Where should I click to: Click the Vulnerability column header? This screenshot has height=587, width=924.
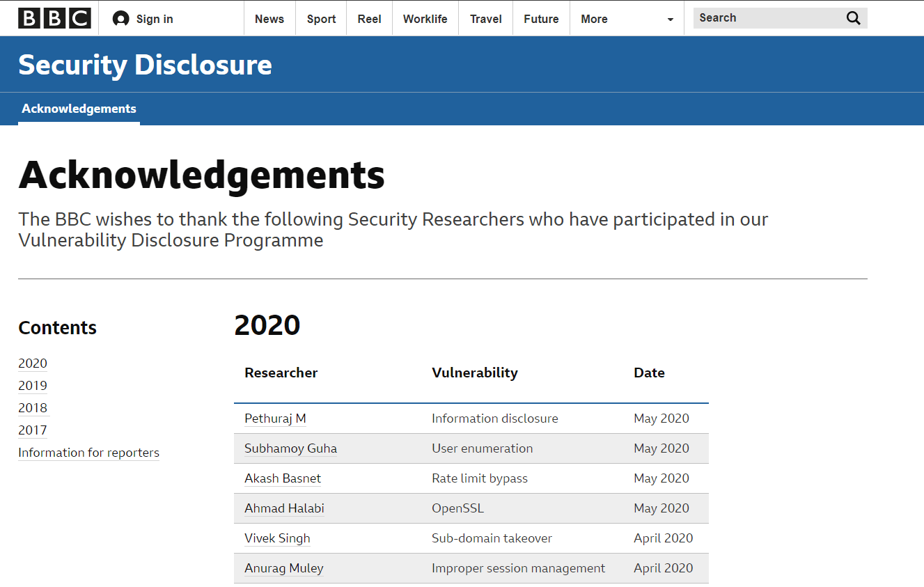(474, 373)
